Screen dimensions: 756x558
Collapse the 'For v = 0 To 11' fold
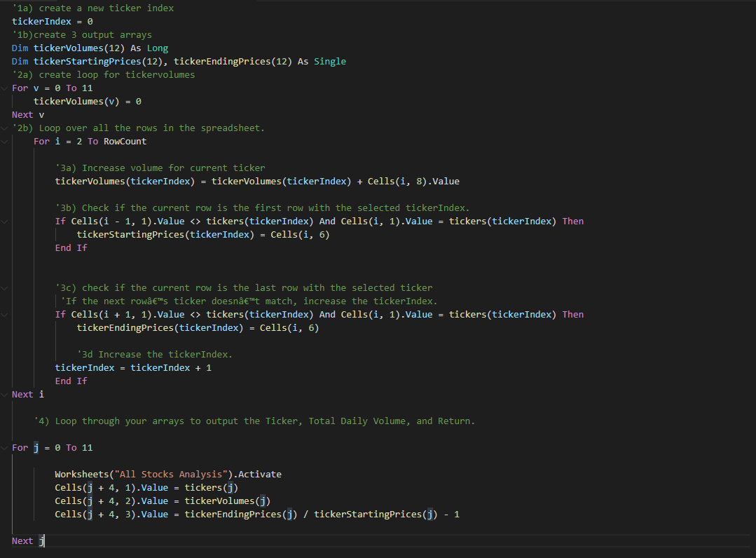tap(4, 88)
